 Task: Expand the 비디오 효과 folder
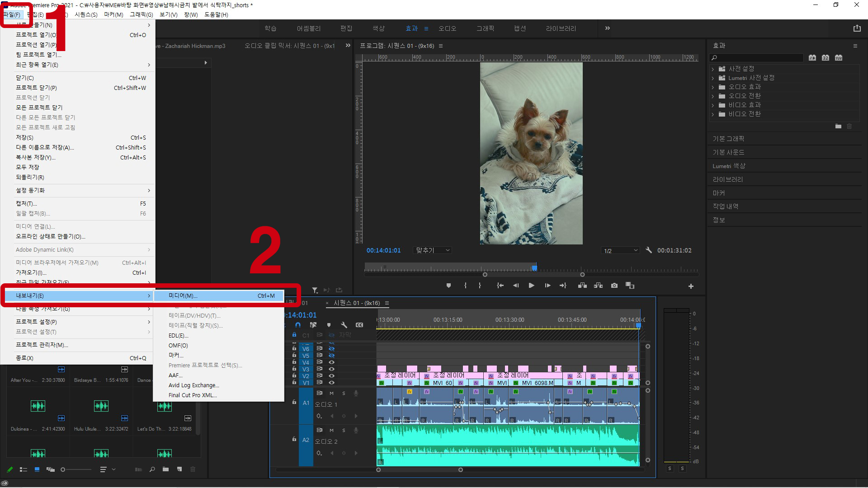(x=713, y=105)
